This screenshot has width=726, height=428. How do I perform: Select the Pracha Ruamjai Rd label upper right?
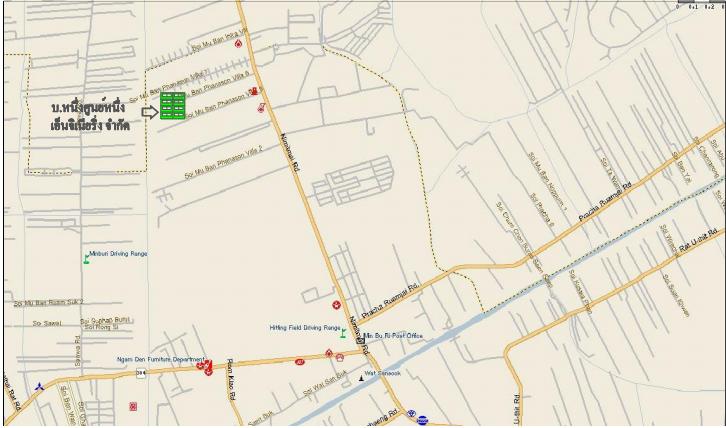coord(605,201)
